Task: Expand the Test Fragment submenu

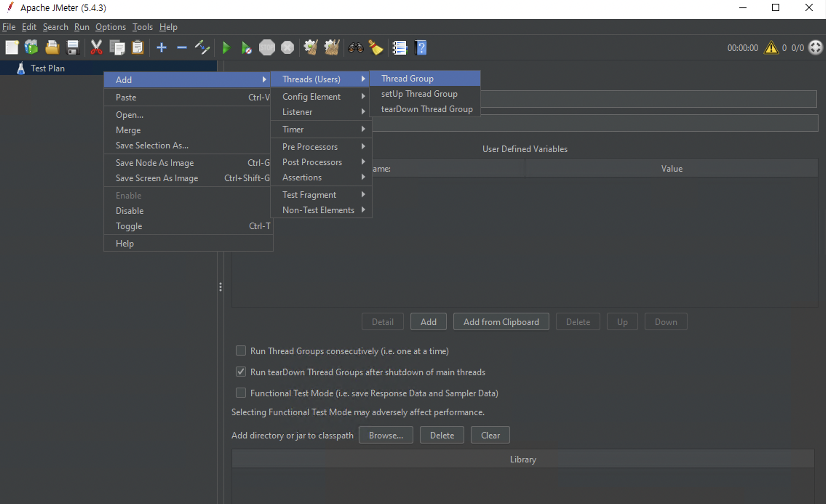Action: [x=321, y=195]
